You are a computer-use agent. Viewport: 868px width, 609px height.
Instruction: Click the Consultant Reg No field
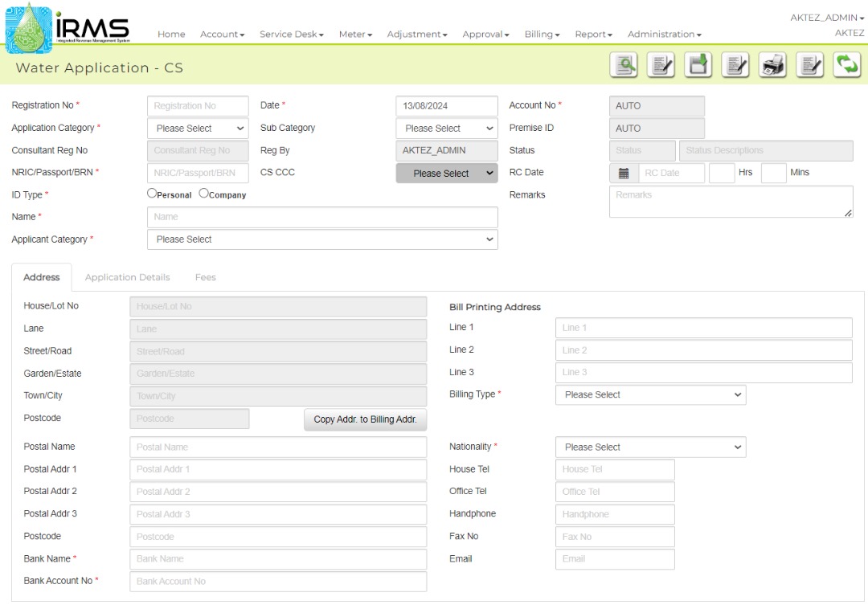199,150
